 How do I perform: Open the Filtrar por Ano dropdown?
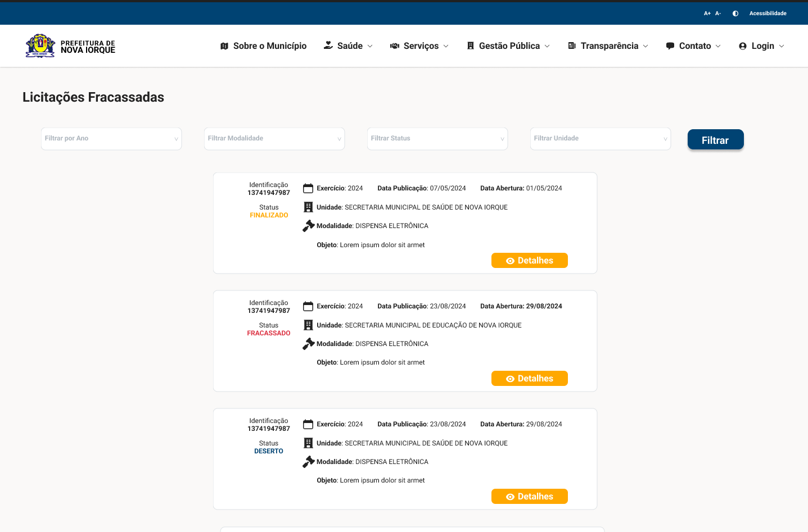pyautogui.click(x=111, y=139)
